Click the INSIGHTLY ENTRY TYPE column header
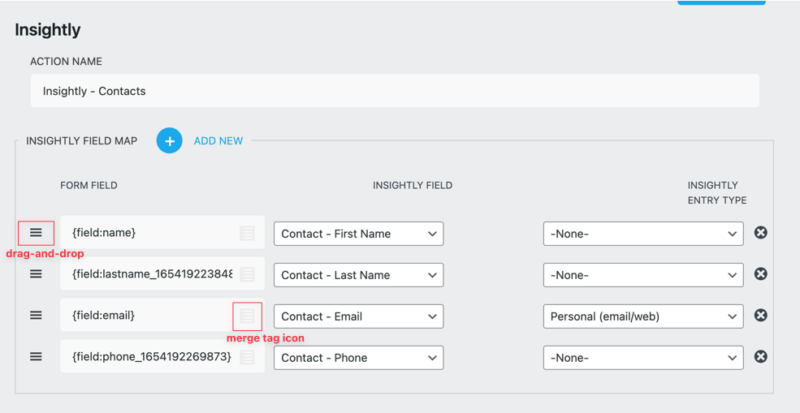 [717, 193]
